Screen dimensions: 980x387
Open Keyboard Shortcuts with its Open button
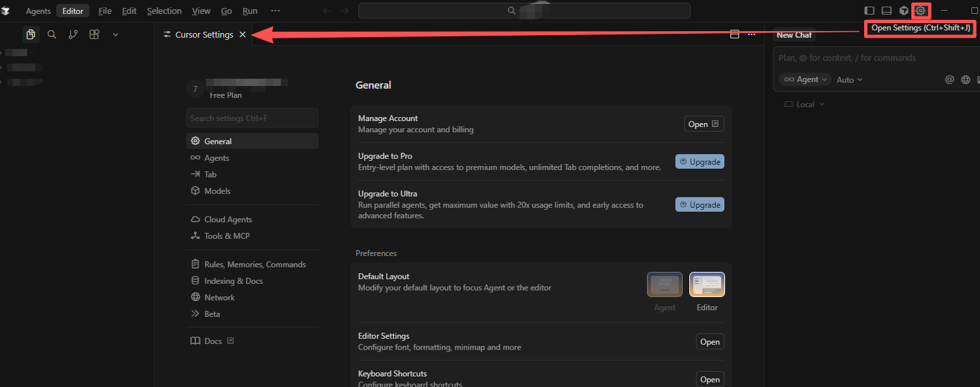click(x=710, y=380)
